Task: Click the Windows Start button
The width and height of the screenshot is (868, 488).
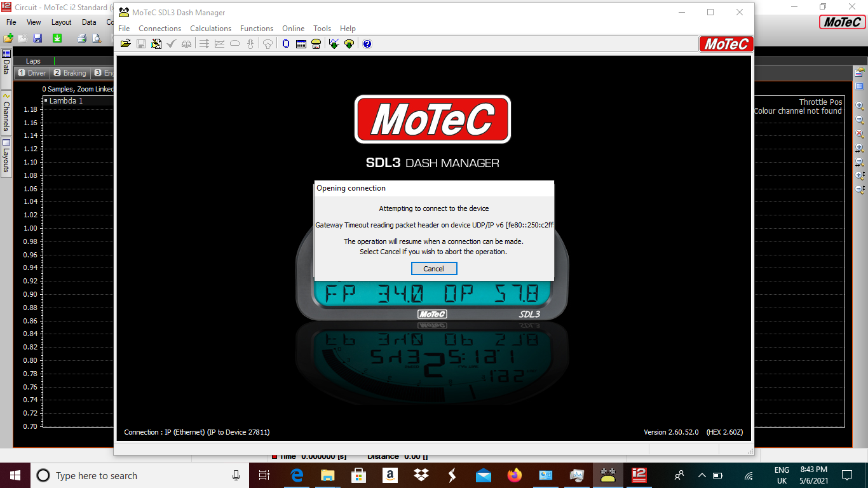Action: [15, 475]
